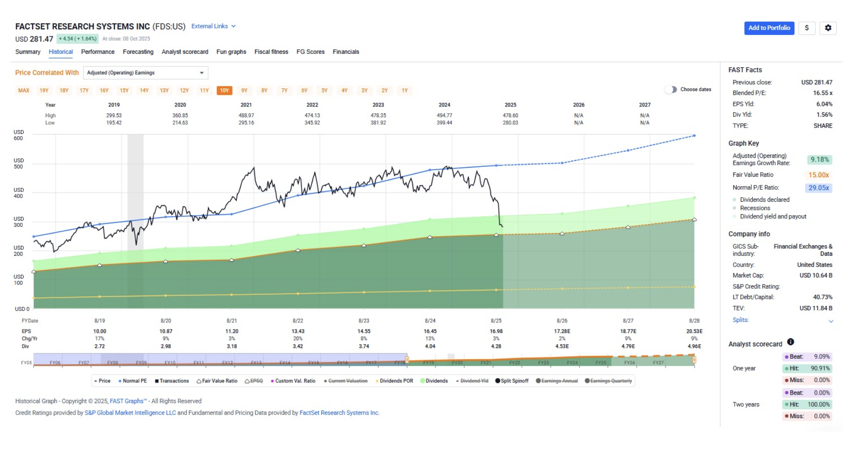Toggle the EPSQ legend item

[254, 381]
